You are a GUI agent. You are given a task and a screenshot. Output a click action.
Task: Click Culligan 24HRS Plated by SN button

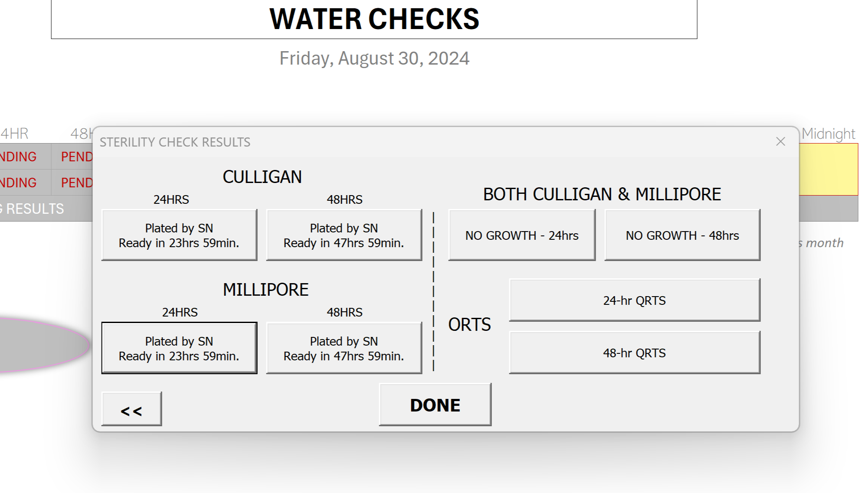click(179, 235)
